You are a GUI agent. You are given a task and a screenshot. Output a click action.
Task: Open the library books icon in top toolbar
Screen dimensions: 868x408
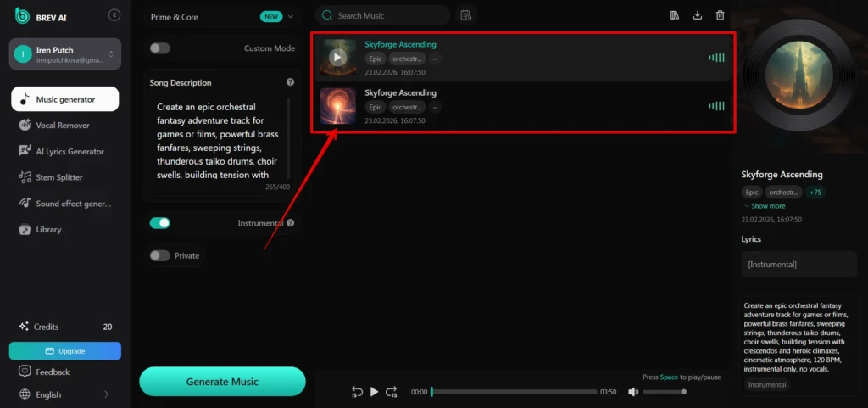pos(674,15)
